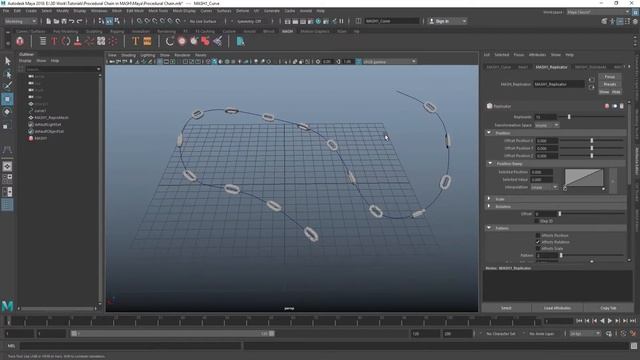The height and width of the screenshot is (360, 640).
Task: Open the orange T type tool shelf icon
Action: point(136,41)
